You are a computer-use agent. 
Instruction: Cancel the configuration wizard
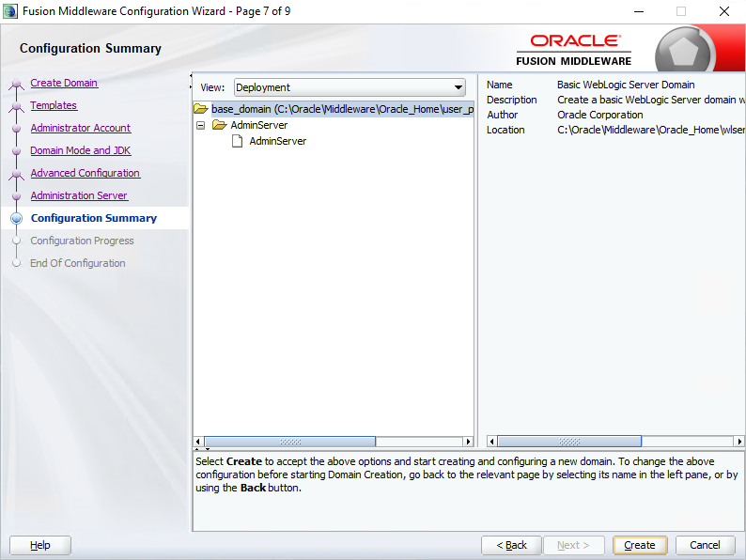point(705,545)
